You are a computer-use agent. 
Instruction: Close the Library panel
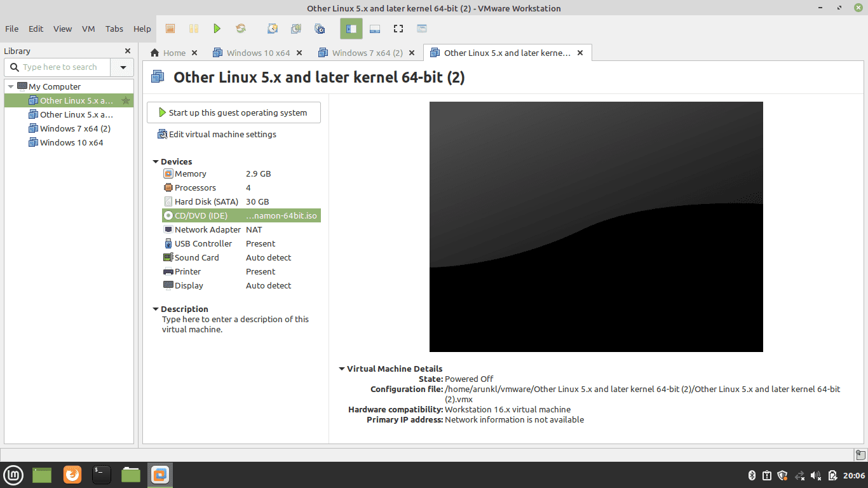pyautogui.click(x=128, y=51)
